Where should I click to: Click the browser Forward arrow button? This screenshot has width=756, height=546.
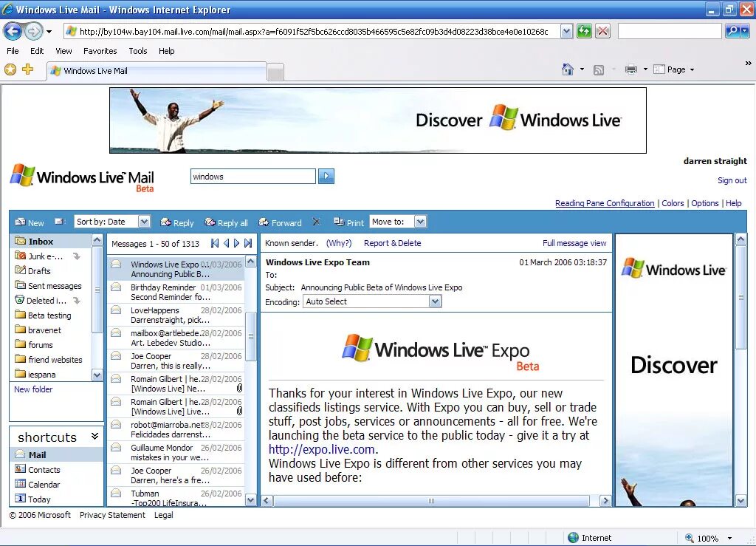click(32, 32)
